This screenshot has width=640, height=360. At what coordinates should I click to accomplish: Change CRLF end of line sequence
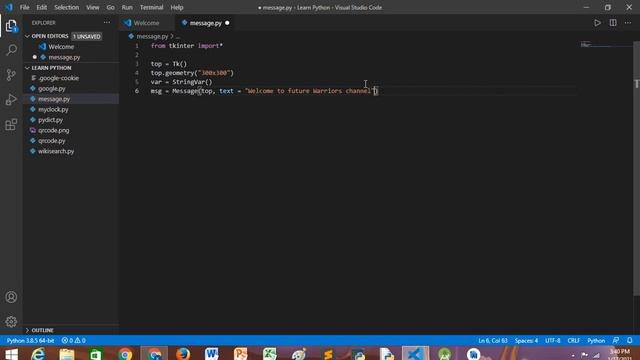(x=573, y=340)
